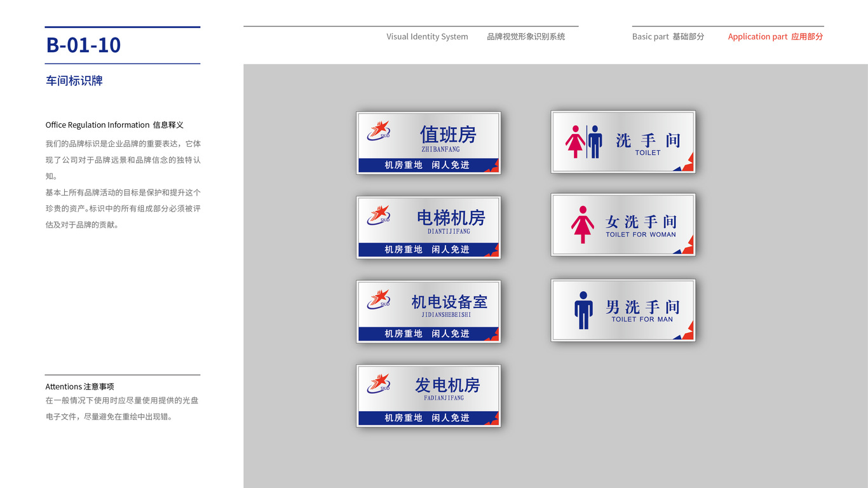Click the 车间标识牌 section title
The image size is (868, 488).
pos(74,81)
